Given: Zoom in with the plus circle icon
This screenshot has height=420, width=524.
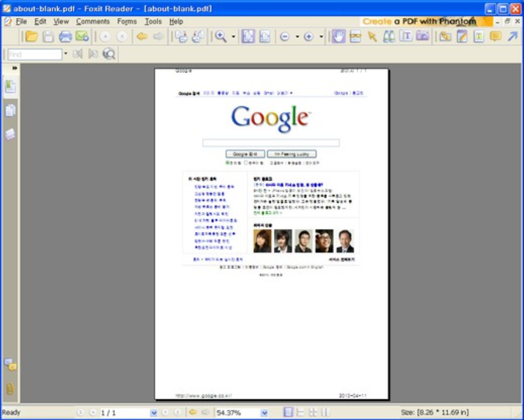Looking at the screenshot, I should point(308,36).
